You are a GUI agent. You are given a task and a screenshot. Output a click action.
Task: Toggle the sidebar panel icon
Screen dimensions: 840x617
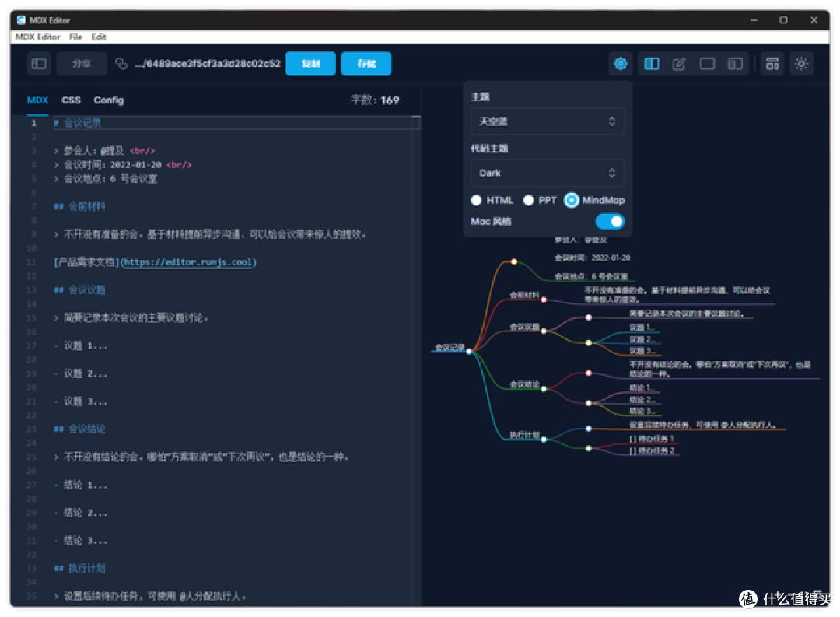(39, 64)
